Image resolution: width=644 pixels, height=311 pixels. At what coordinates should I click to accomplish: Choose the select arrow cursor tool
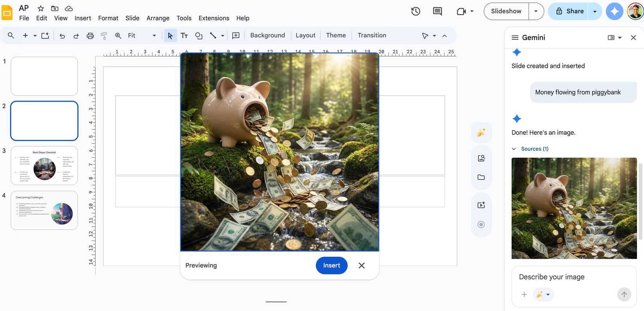pyautogui.click(x=170, y=36)
